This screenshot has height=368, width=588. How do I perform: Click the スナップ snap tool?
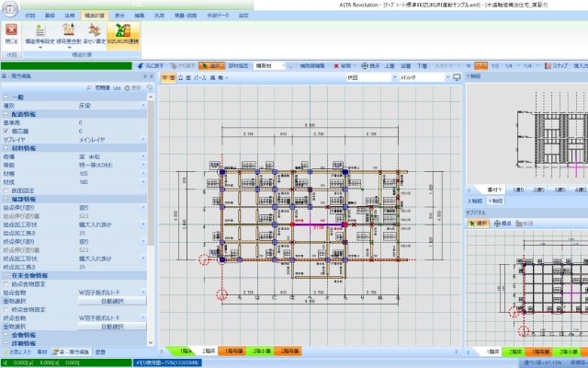[x=557, y=66]
